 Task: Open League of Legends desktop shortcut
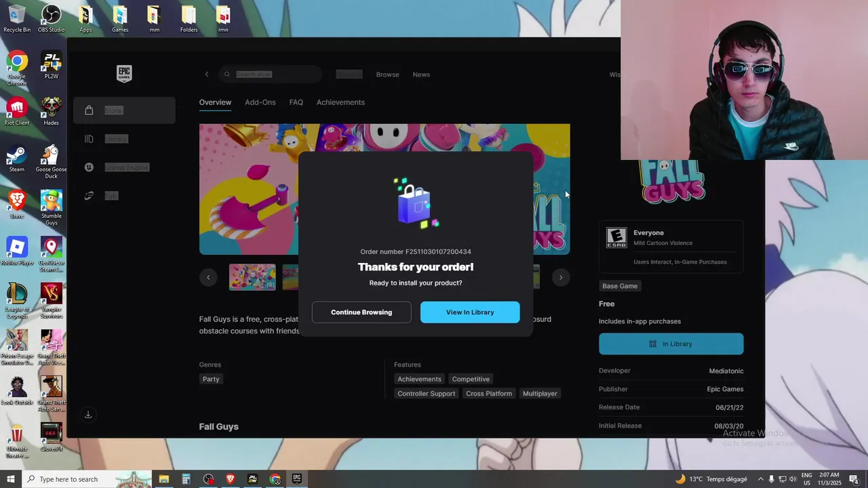pyautogui.click(x=17, y=302)
